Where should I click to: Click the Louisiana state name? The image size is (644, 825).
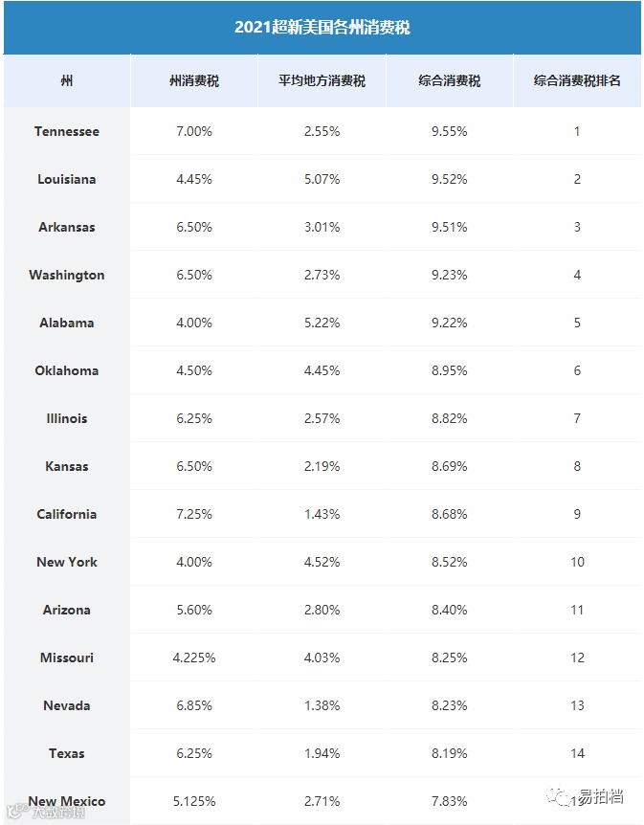(66, 179)
